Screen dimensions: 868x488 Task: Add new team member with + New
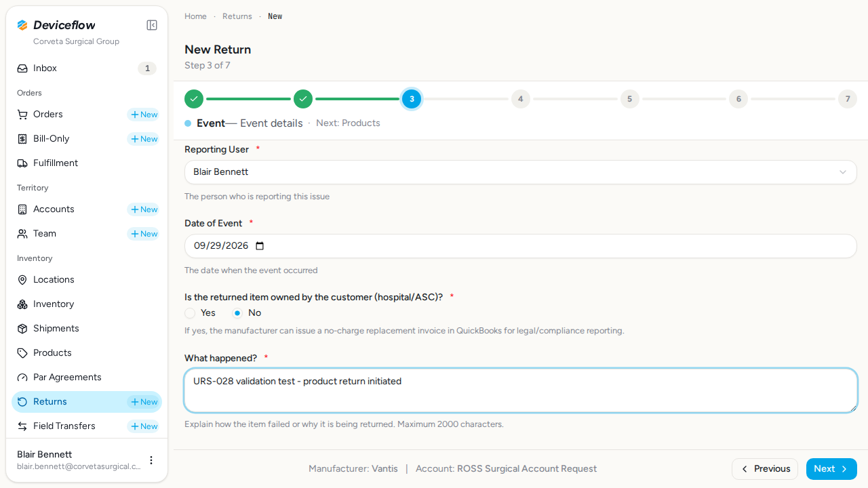click(x=144, y=234)
